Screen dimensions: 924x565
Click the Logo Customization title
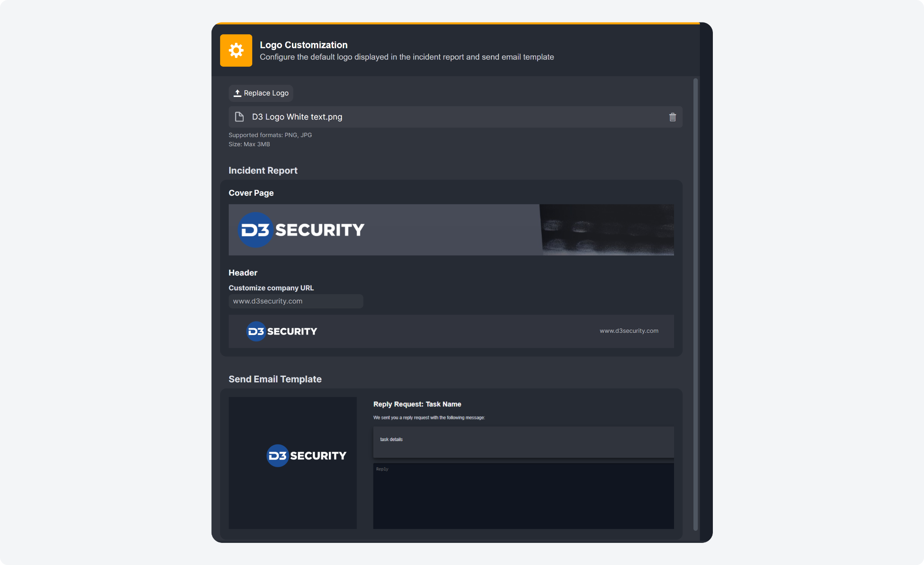pyautogui.click(x=304, y=45)
